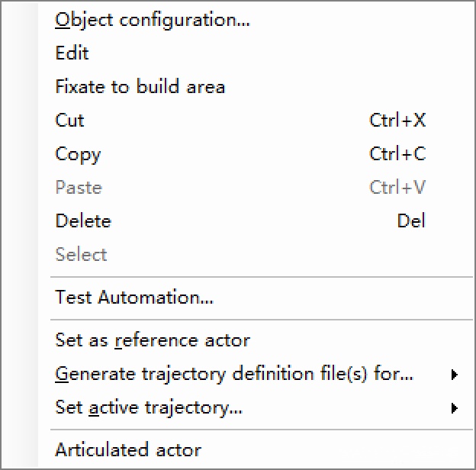The height and width of the screenshot is (470, 476).
Task: Click the icon gutter left of Delete
Action: pos(21,221)
